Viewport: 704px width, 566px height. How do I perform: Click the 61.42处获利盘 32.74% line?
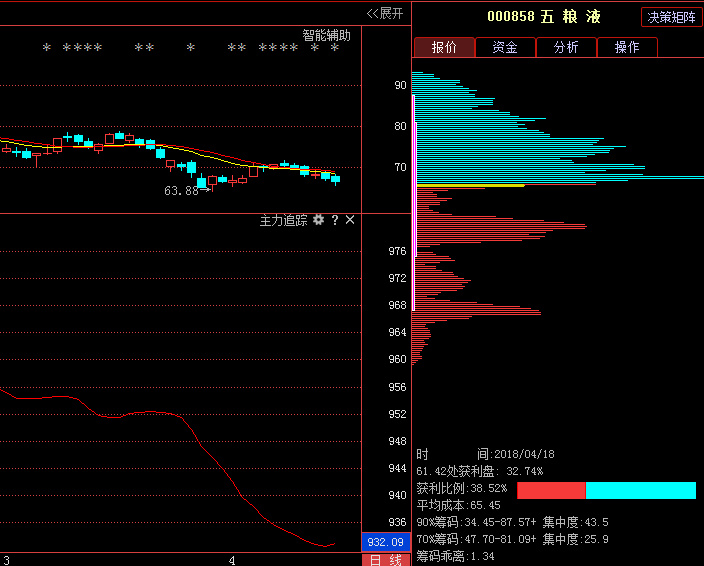pos(480,471)
